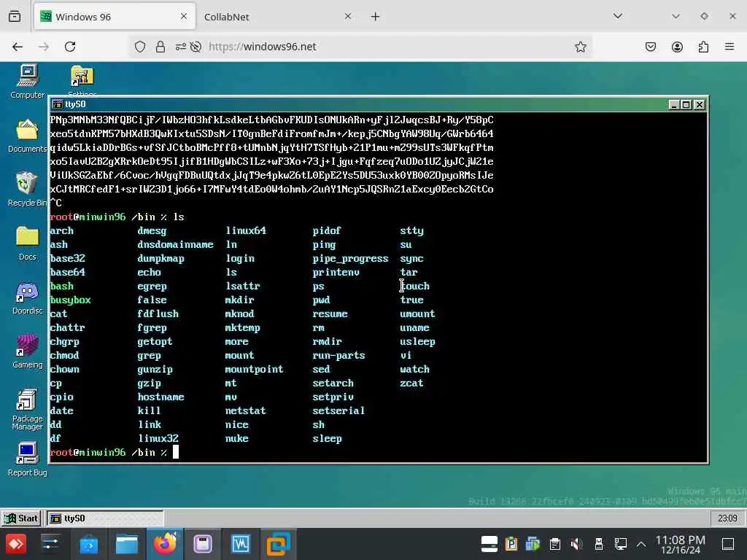The height and width of the screenshot is (560, 747).
Task: Click the show desktop button
Action: point(727,544)
